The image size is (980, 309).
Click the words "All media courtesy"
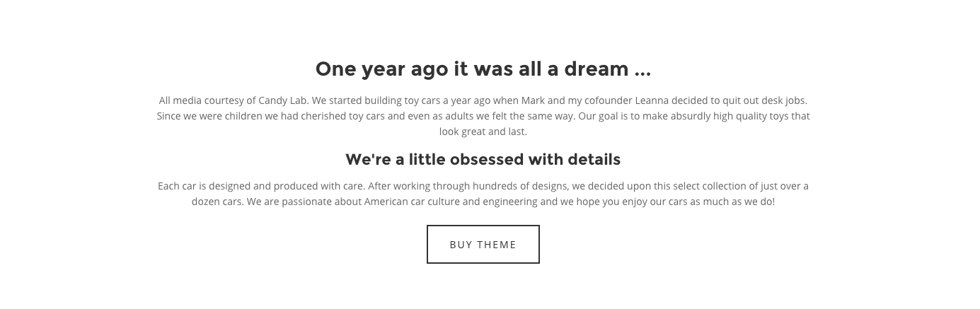coord(201,100)
